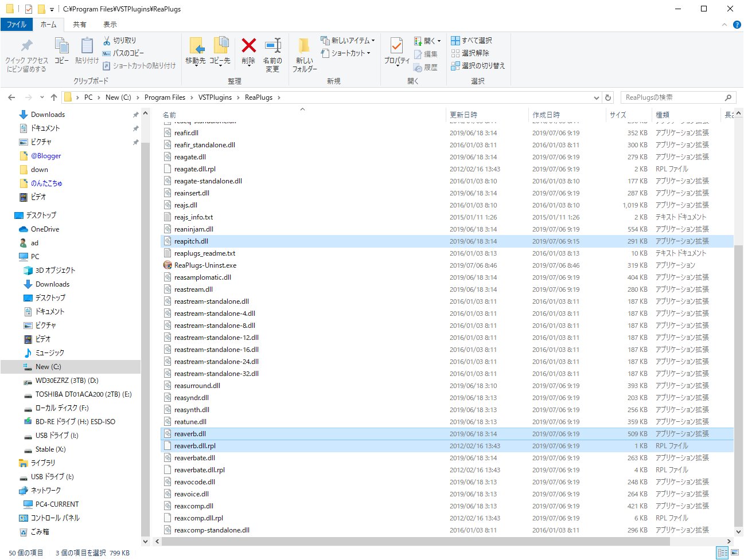Open the プロパティ properties icon
744x560 pixels.
pyautogui.click(x=396, y=45)
